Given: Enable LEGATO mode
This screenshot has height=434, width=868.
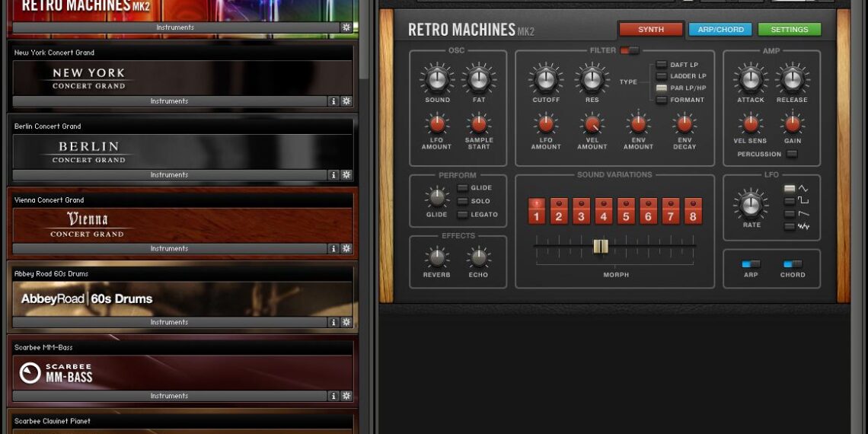Looking at the screenshot, I should (x=462, y=215).
